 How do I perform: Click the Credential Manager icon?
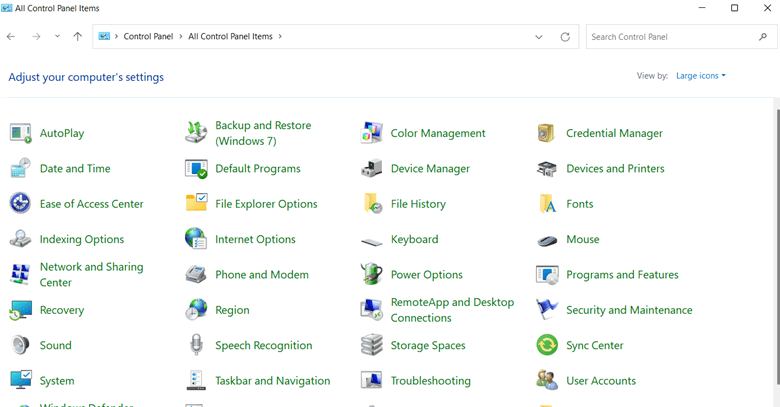[x=547, y=134]
